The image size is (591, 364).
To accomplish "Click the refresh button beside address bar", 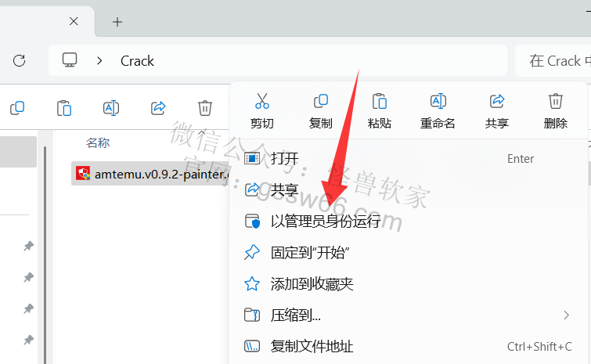I will click(x=20, y=61).
